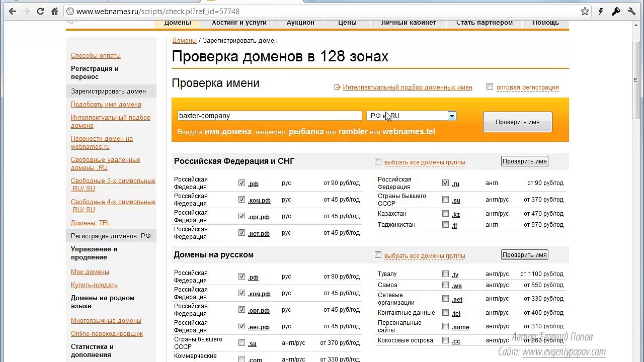This screenshot has width=644, height=362.
Task: Open the Помощь menu tab
Action: [x=546, y=23]
